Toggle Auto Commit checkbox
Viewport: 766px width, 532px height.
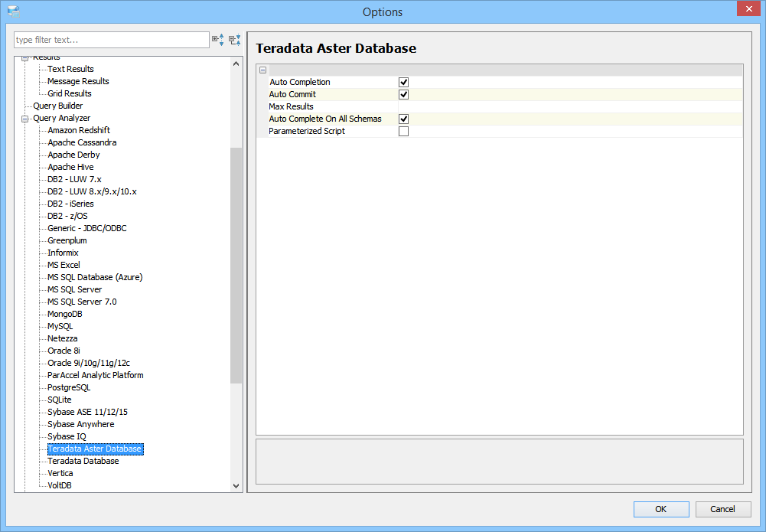tap(403, 94)
